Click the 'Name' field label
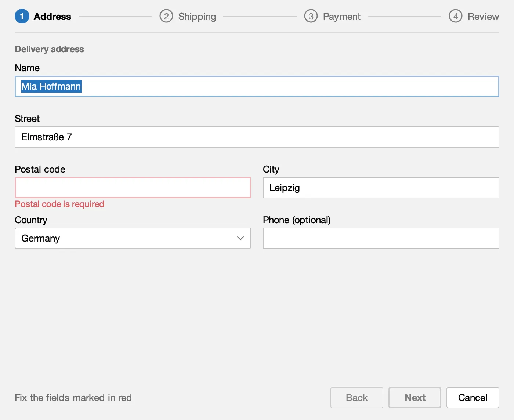Image resolution: width=514 pixels, height=420 pixels. point(27,68)
